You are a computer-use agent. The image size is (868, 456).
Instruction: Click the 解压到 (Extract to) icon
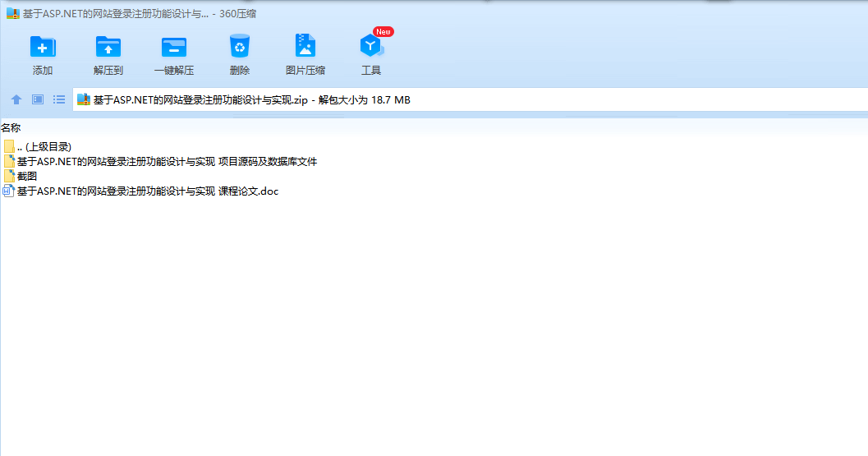click(108, 47)
